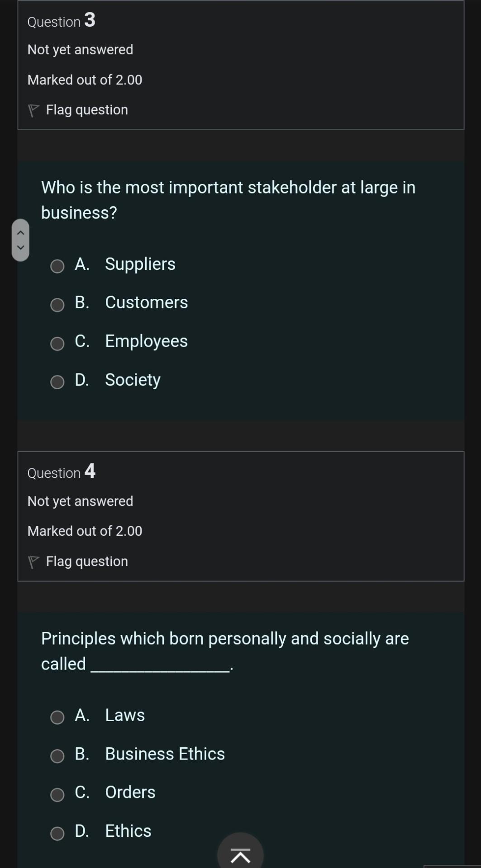The image size is (481, 868).
Task: Select answer A. Suppliers for Question 3
Action: tap(57, 267)
